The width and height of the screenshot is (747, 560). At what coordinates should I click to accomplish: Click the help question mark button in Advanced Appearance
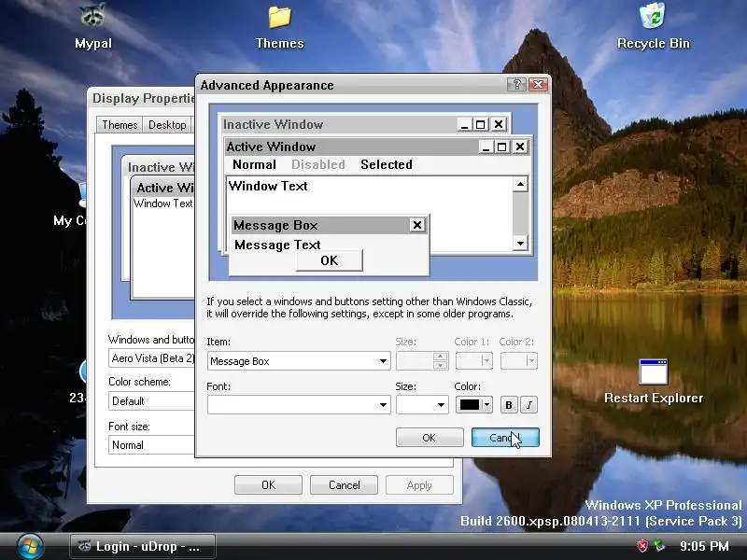(517, 85)
